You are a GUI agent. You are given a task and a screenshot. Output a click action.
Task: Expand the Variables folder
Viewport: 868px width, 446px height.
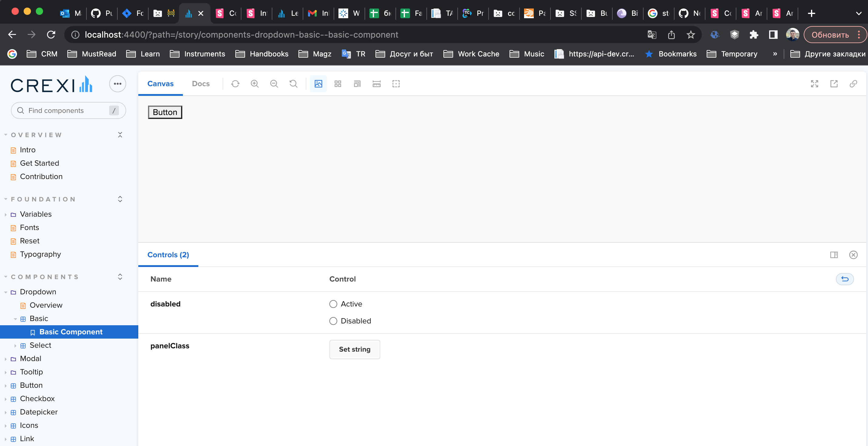click(36, 214)
